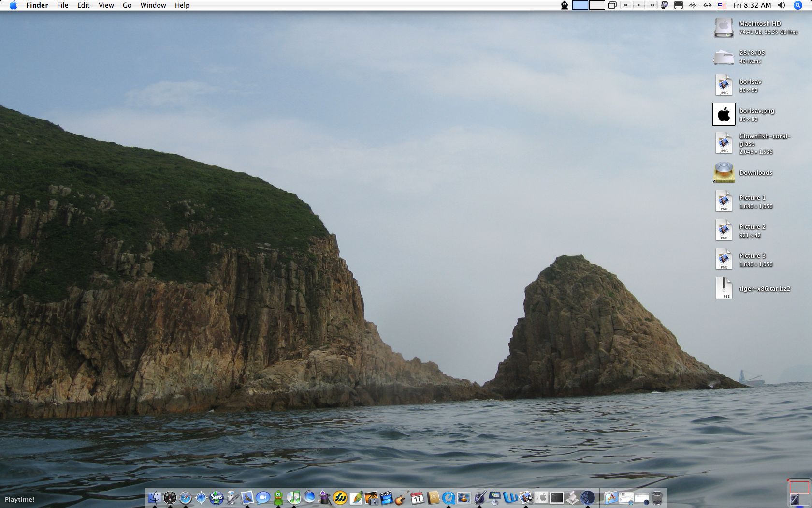
Task: Click the traffic cone picture Dock icon
Action: (464, 497)
